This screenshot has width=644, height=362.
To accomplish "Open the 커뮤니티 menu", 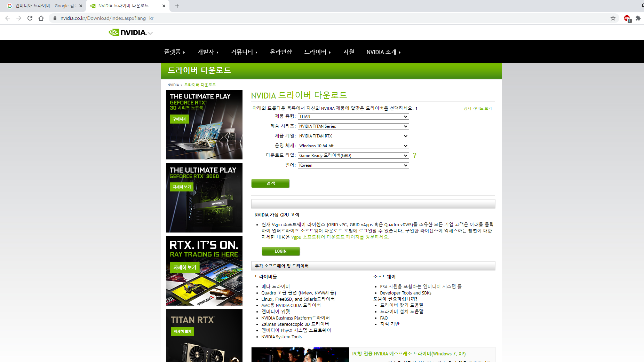I will [244, 52].
